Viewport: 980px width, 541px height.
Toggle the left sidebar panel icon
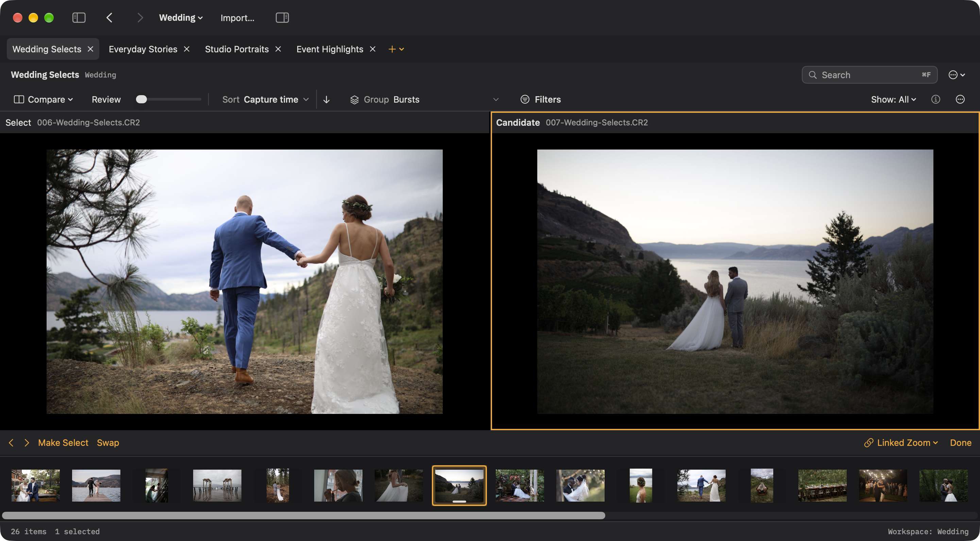tap(79, 18)
